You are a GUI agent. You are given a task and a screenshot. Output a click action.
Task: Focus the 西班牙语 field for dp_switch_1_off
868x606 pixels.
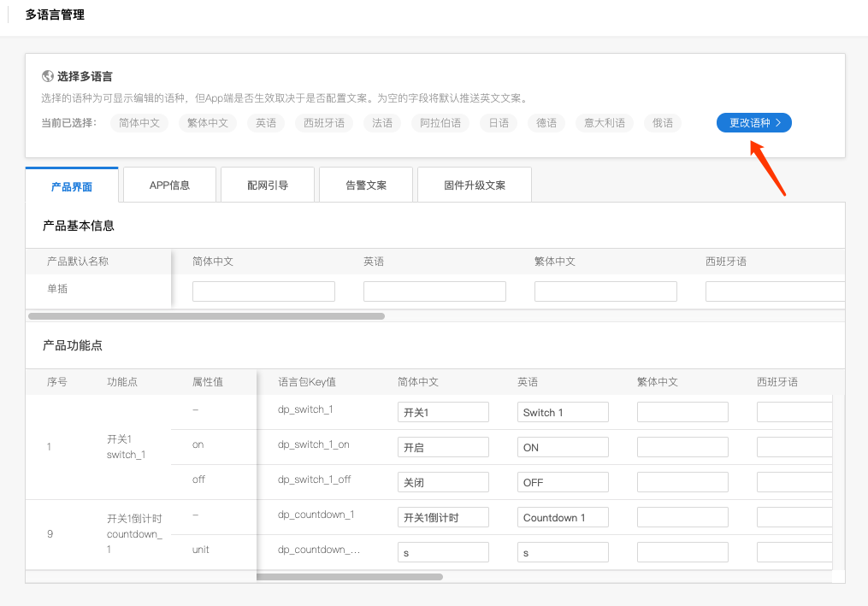[795, 482]
